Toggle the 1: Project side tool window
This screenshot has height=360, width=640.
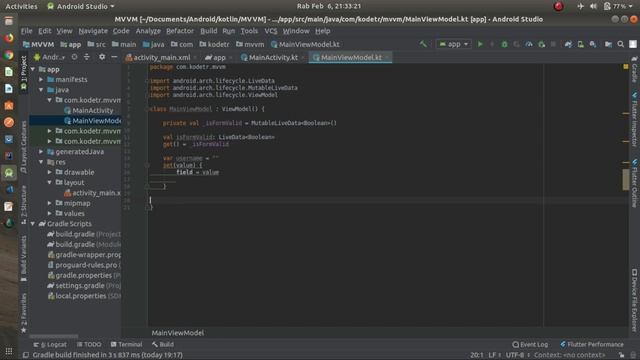(24, 73)
